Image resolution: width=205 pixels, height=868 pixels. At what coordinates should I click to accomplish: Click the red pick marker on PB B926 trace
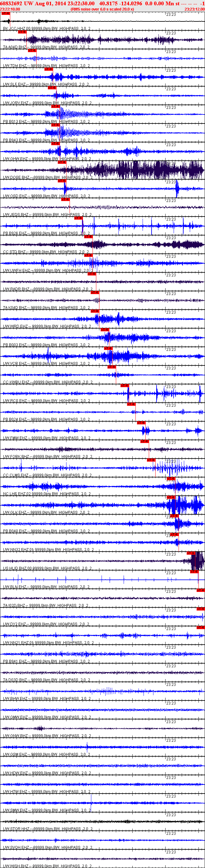(x=79, y=218)
